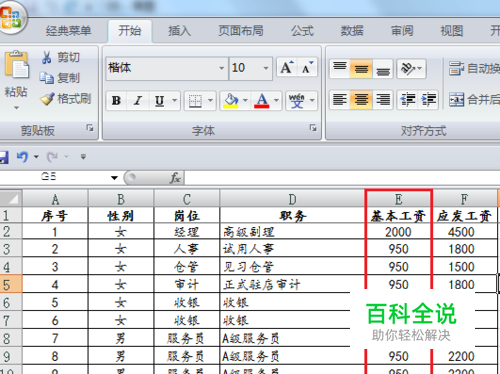Decrease font size with small A
This screenshot has height=374, width=500.
[x=307, y=68]
